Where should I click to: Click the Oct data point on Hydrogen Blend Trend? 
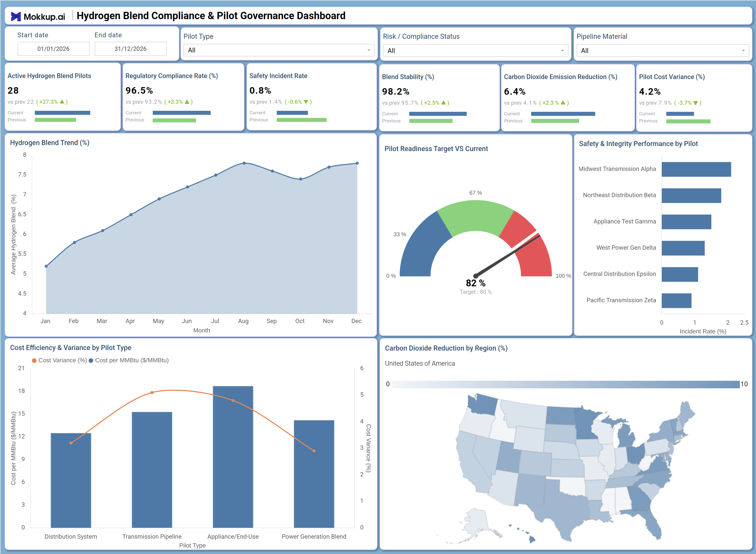[301, 179]
